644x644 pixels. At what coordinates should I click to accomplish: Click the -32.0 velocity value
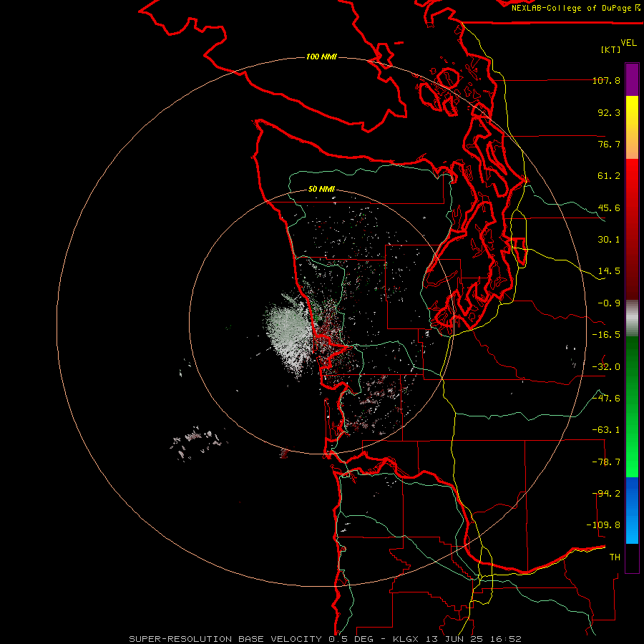pyautogui.click(x=606, y=367)
